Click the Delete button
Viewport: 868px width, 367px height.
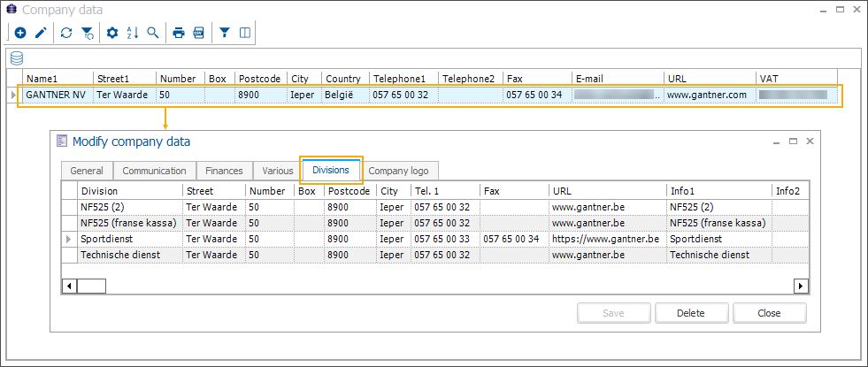691,313
